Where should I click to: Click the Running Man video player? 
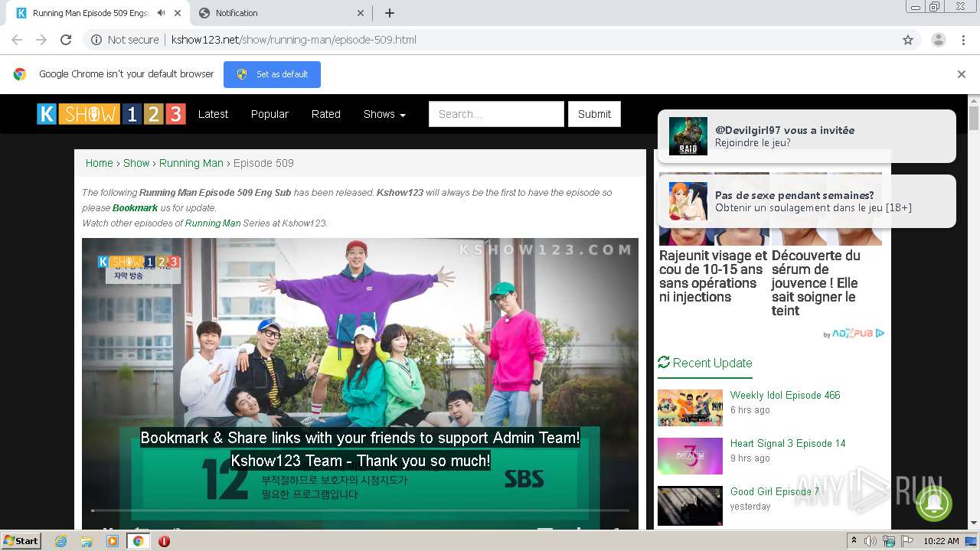[360, 383]
